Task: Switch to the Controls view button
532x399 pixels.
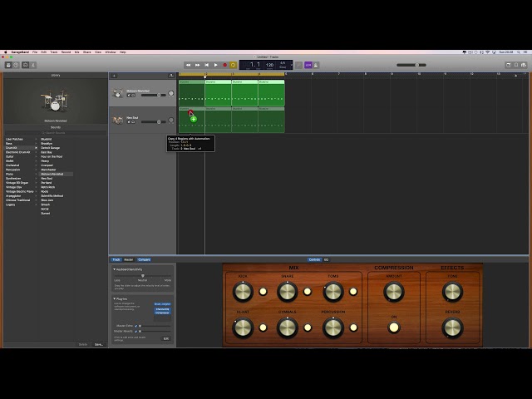Action: click(x=314, y=259)
